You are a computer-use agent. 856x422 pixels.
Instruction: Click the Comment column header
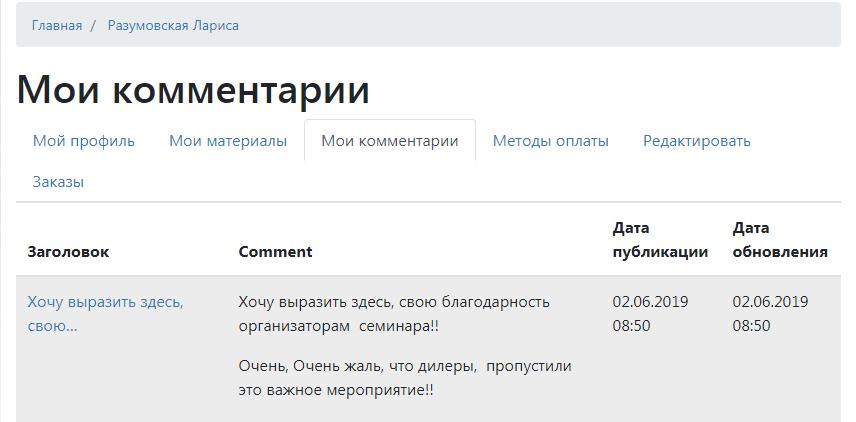tap(275, 252)
